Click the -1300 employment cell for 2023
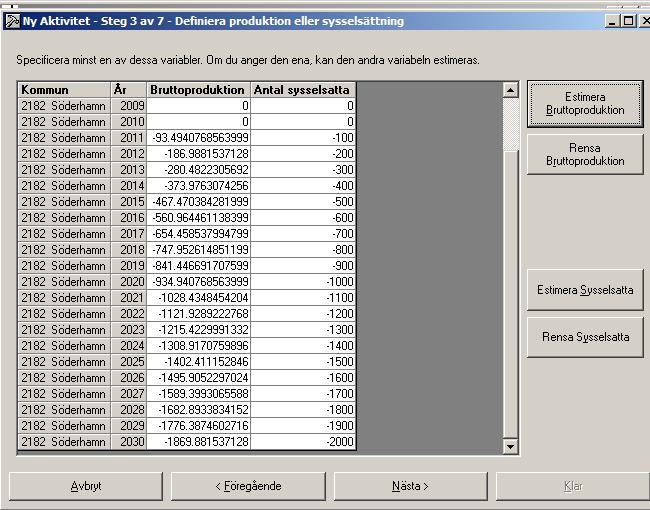650x510 pixels. pos(303,330)
